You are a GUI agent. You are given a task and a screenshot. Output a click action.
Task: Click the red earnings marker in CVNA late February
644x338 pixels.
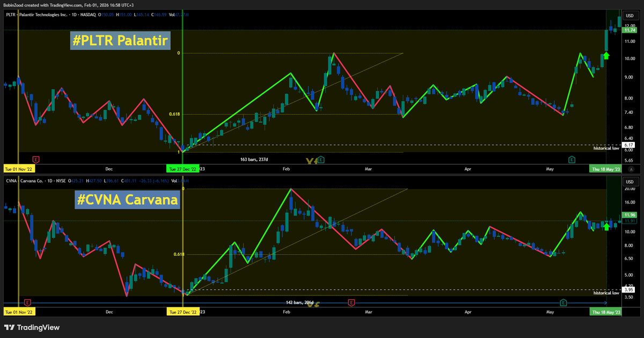click(x=352, y=303)
